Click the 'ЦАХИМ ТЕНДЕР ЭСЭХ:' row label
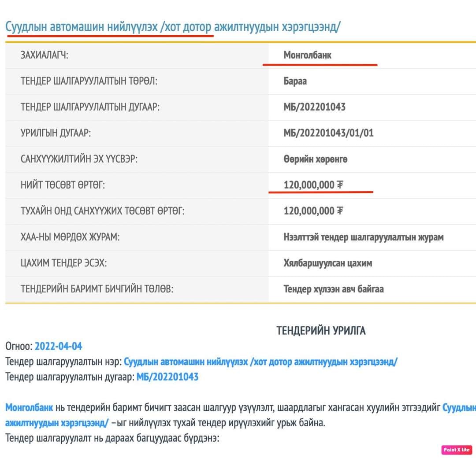The width and height of the screenshot is (476, 458). [x=63, y=263]
